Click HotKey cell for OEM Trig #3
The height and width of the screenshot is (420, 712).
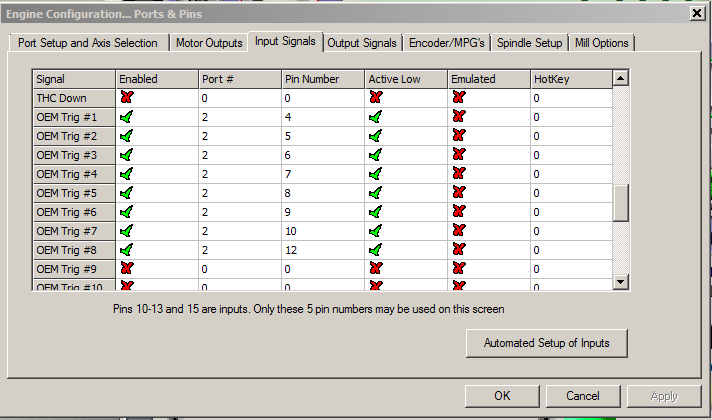point(571,155)
